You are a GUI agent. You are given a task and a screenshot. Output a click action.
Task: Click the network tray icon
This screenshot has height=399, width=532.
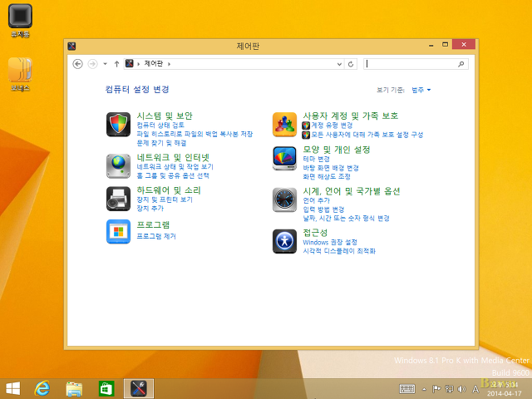click(x=449, y=389)
